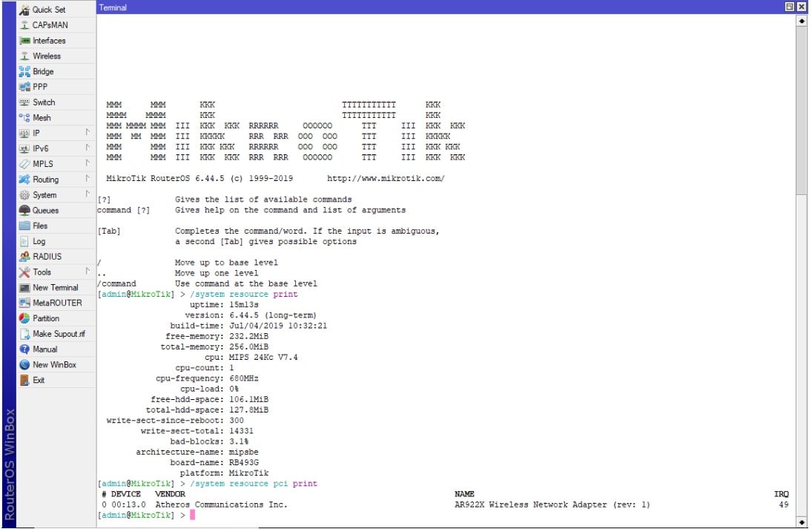
Task: Select the Partition menu label
Action: [x=46, y=318]
